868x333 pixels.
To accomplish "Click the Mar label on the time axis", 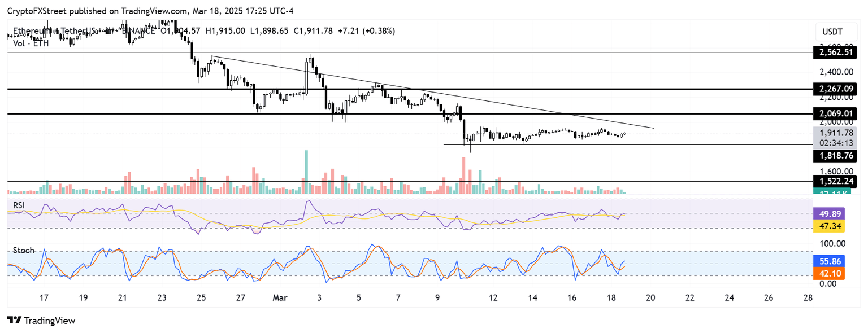I will [280, 297].
